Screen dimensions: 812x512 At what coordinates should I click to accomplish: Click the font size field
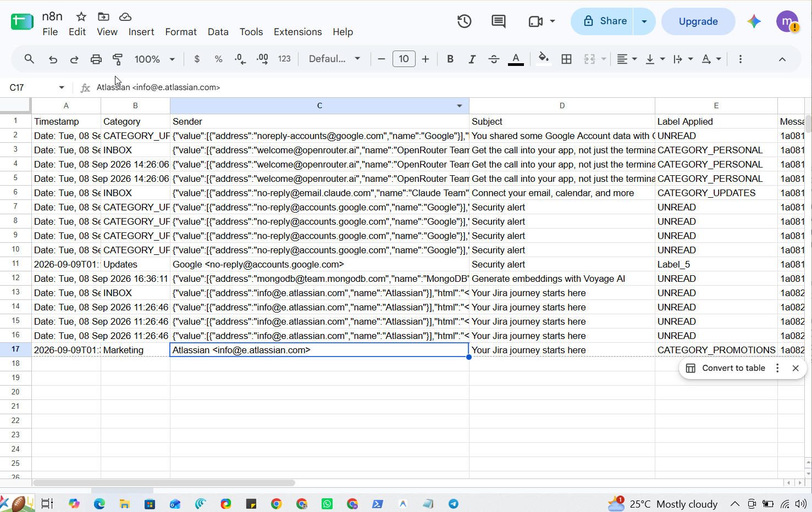tap(404, 59)
